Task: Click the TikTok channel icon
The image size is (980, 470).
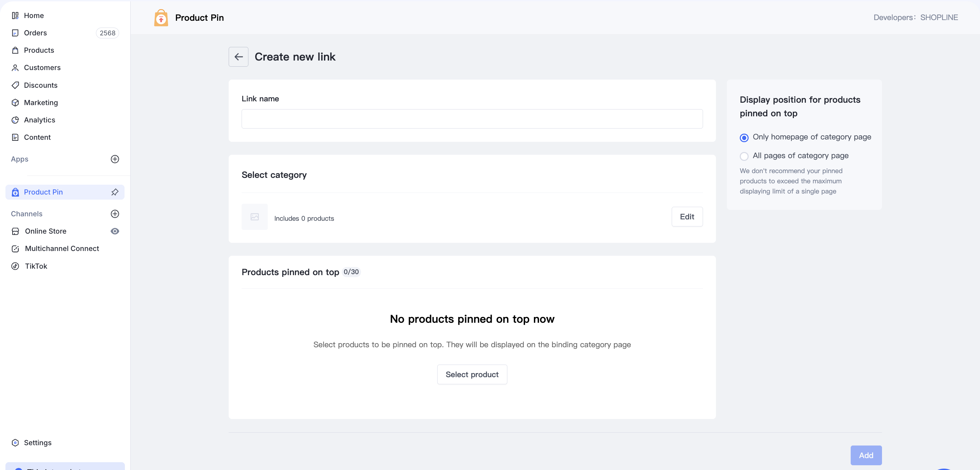Action: 15,266
